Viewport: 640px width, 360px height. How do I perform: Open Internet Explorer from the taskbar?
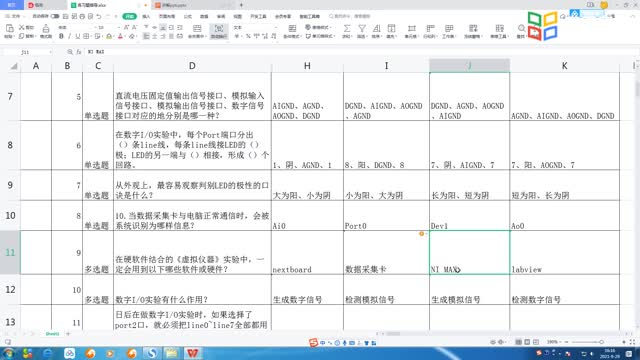[x=48, y=353]
